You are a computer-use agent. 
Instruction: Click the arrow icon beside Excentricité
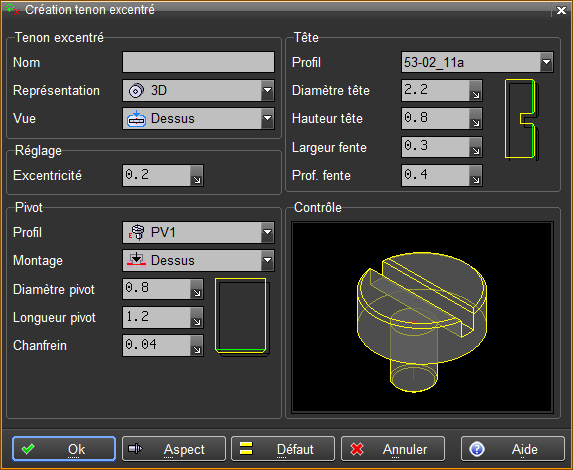[197, 175]
